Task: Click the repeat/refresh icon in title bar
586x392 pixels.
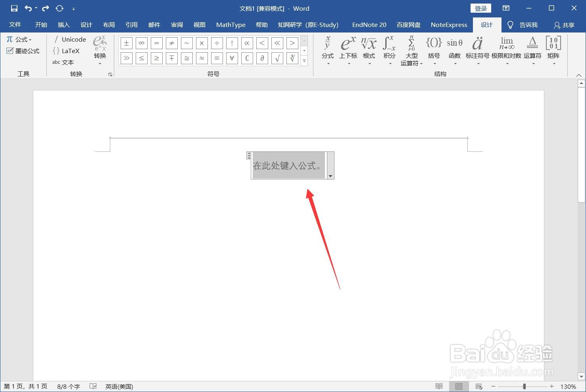Action: 60,8
